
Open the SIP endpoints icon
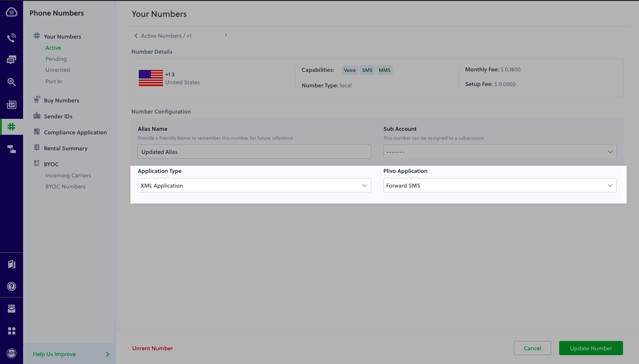[12, 105]
